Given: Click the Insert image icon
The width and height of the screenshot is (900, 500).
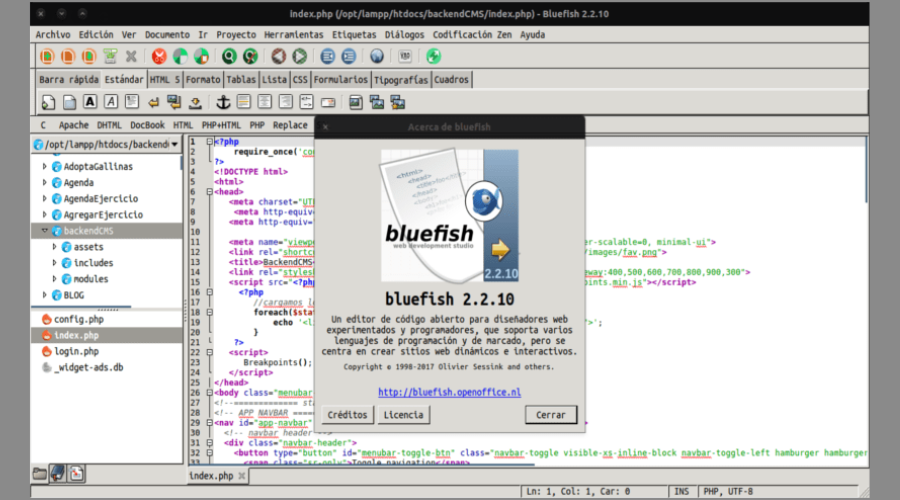Looking at the screenshot, I should point(356,102).
